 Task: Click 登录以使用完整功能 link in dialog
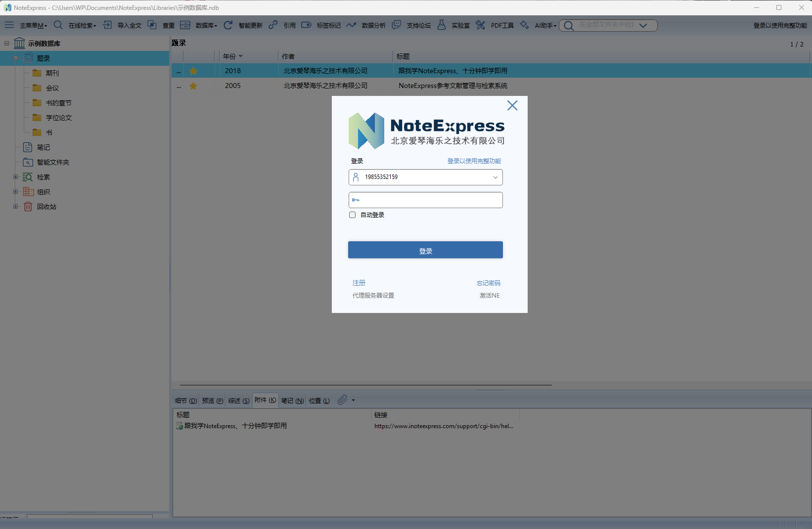click(474, 161)
